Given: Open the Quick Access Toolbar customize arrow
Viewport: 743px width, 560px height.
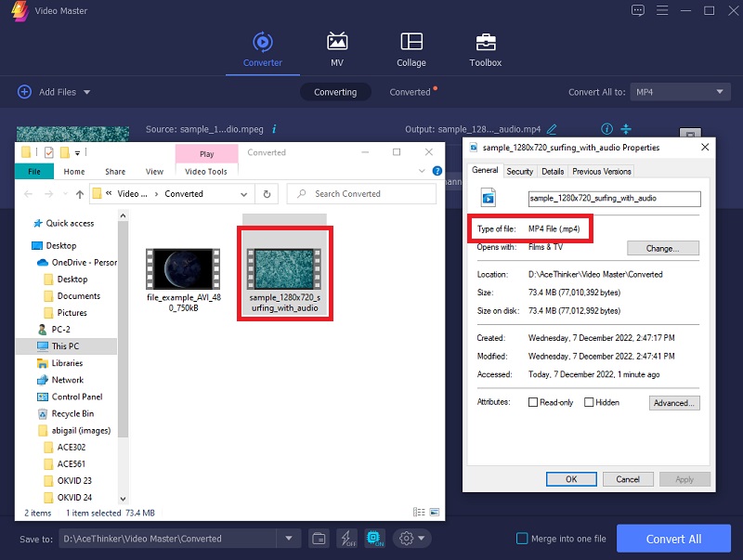Looking at the screenshot, I should click(77, 153).
